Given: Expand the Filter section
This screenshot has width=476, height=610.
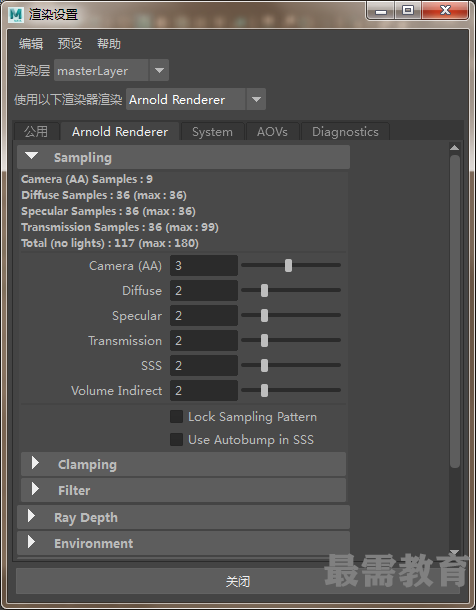Looking at the screenshot, I should pyautogui.click(x=183, y=490).
